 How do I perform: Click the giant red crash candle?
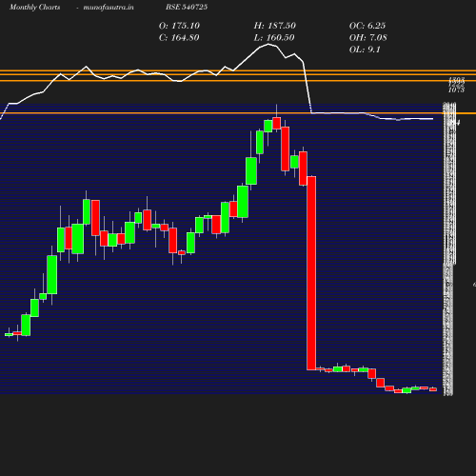pos(311,273)
